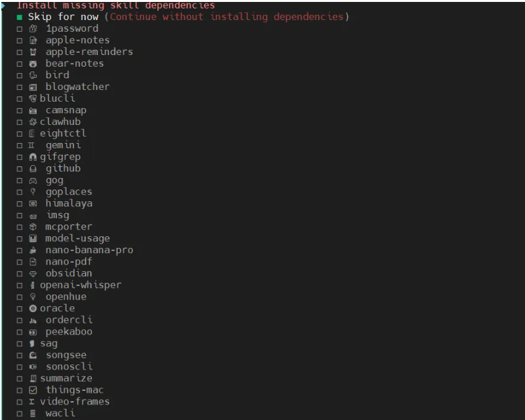525x420 pixels.
Task: Click the obsidian gem icon
Action: pyautogui.click(x=33, y=274)
